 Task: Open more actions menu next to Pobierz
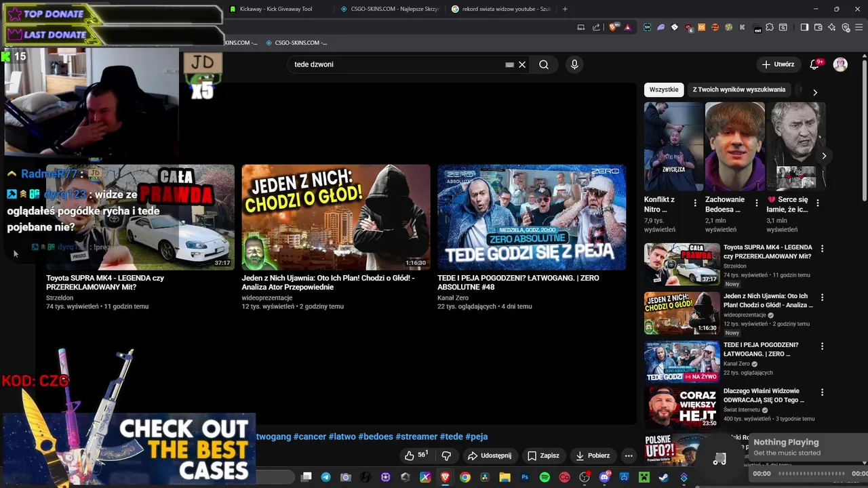coord(629,455)
